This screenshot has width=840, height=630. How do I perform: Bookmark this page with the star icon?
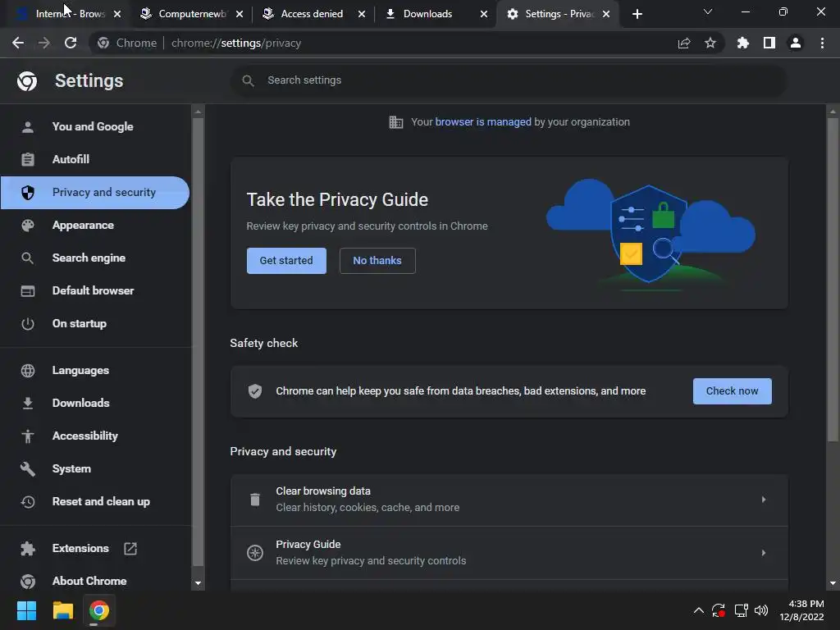tap(710, 43)
